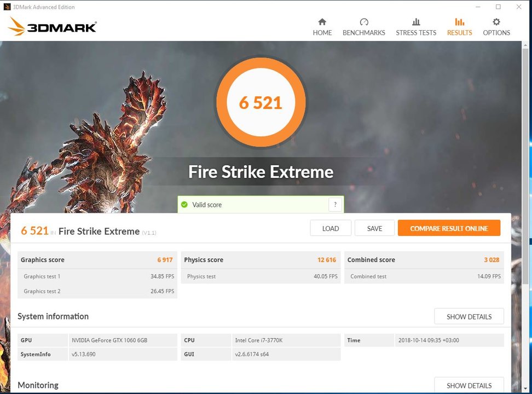The height and width of the screenshot is (394, 532).
Task: Click the Intel Core i7-3770K cell
Action: click(286, 340)
